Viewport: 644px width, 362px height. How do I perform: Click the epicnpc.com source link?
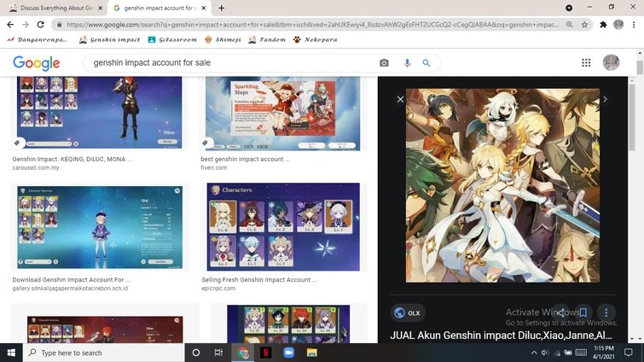(x=218, y=289)
